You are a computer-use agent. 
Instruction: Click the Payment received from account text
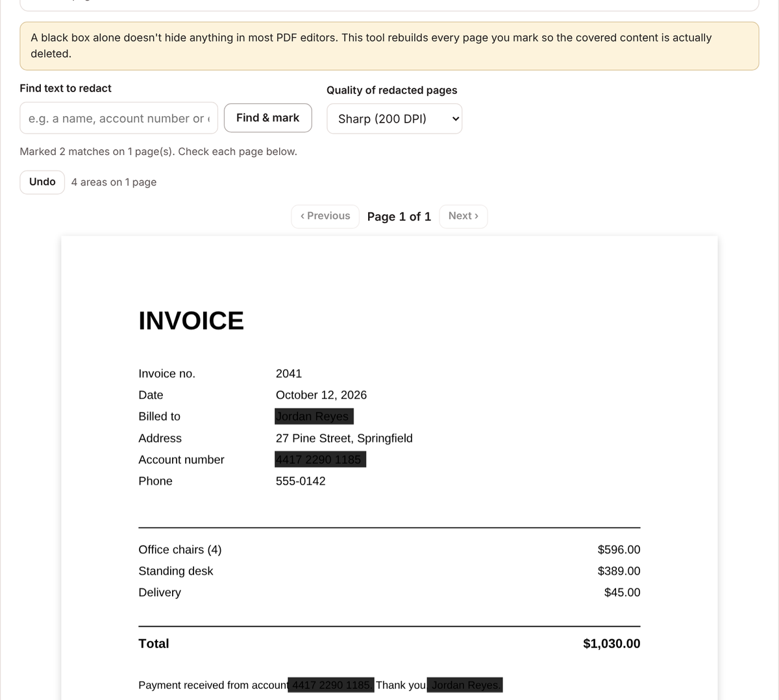pyautogui.click(x=214, y=685)
